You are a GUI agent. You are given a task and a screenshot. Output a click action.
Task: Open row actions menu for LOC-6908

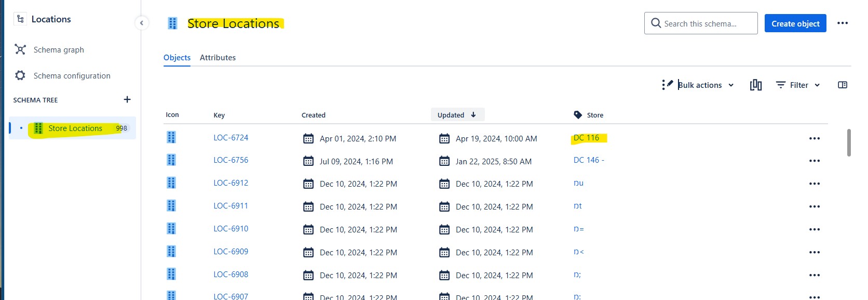coord(815,275)
